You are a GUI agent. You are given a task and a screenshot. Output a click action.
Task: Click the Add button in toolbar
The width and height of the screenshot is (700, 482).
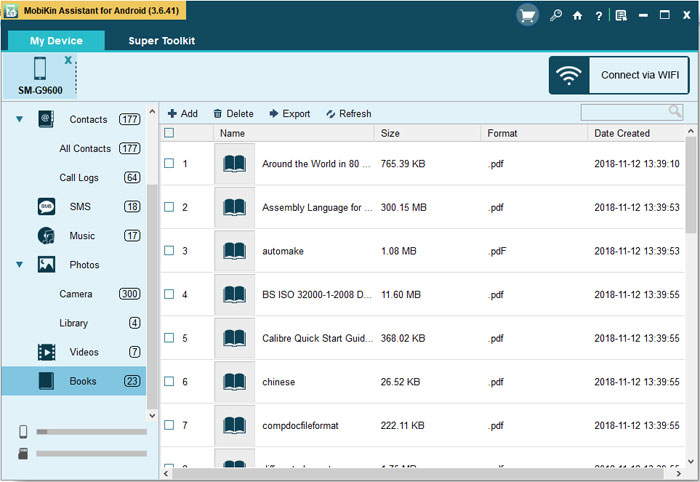(x=183, y=114)
